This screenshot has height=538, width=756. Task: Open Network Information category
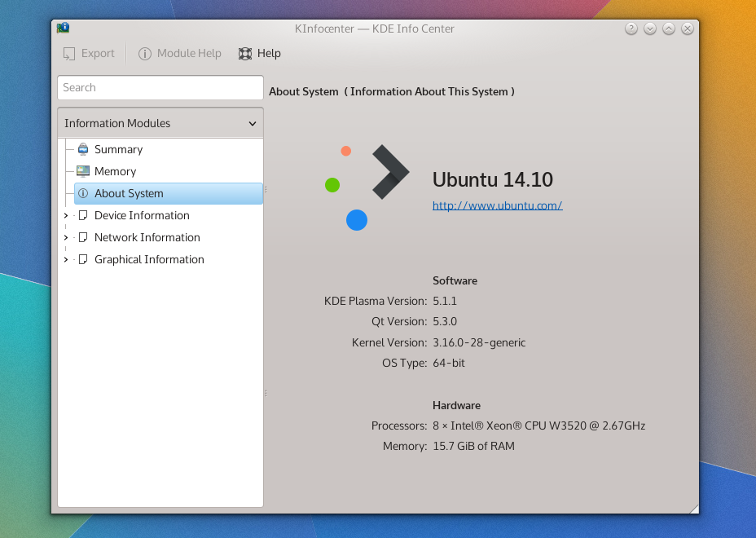click(x=147, y=237)
